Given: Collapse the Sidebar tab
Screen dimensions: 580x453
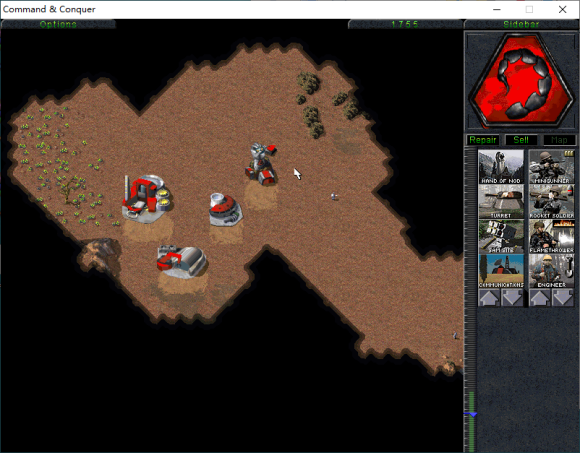Looking at the screenshot, I should 521,24.
